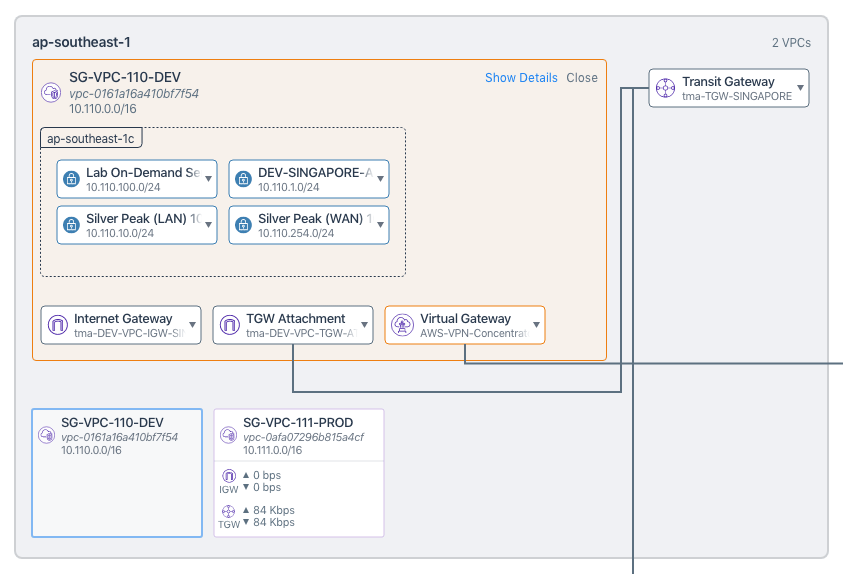Expand the Virtual Gateway dropdown arrow
The image size is (843, 574).
click(537, 325)
